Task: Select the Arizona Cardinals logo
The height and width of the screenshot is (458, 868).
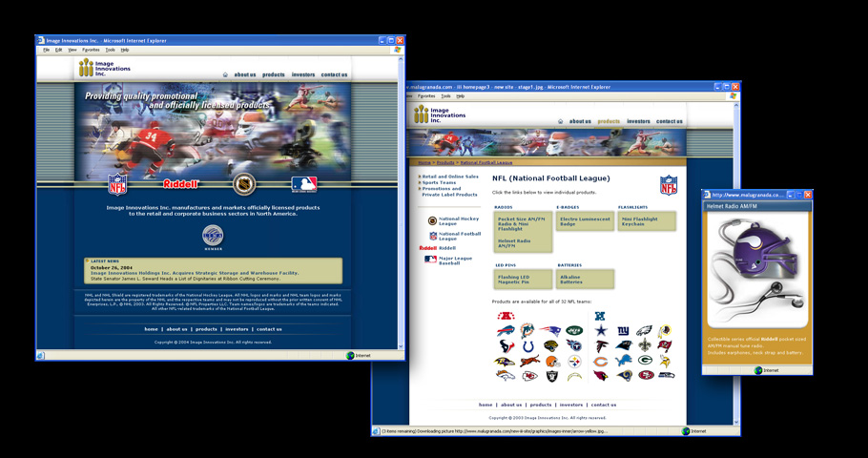Action: tap(600, 376)
